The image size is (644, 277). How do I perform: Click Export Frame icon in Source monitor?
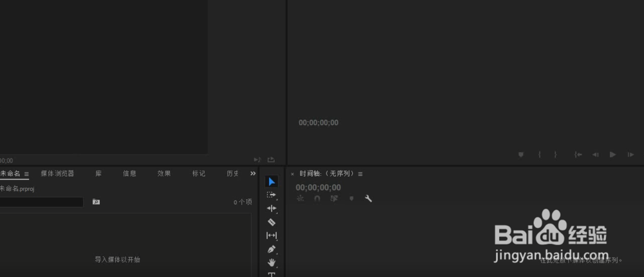[x=271, y=160]
